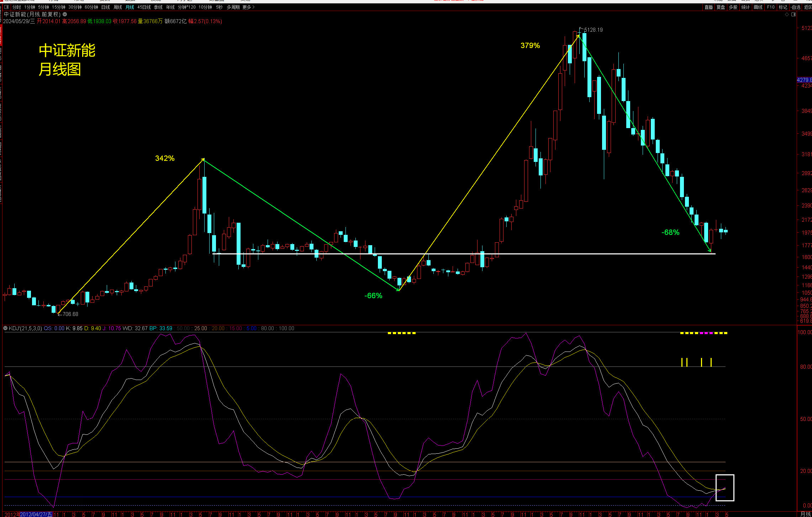Open the 复盘 replay button
Viewport: 812px width, 517px height.
(x=721, y=7)
